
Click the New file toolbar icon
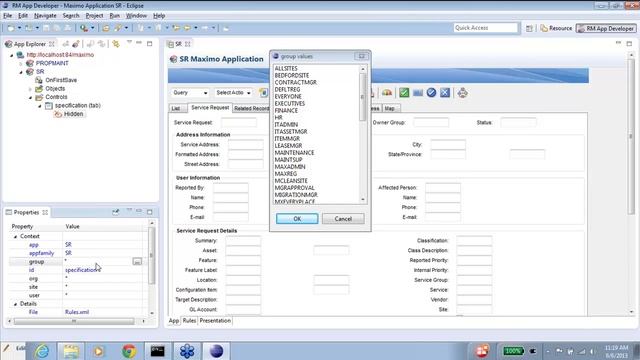(x=11, y=28)
